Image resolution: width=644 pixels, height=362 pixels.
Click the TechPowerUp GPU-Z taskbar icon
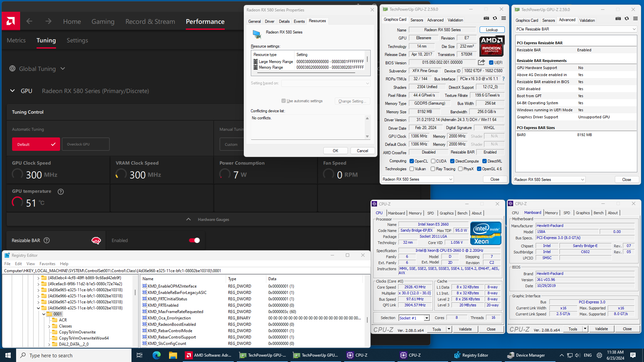point(266,355)
